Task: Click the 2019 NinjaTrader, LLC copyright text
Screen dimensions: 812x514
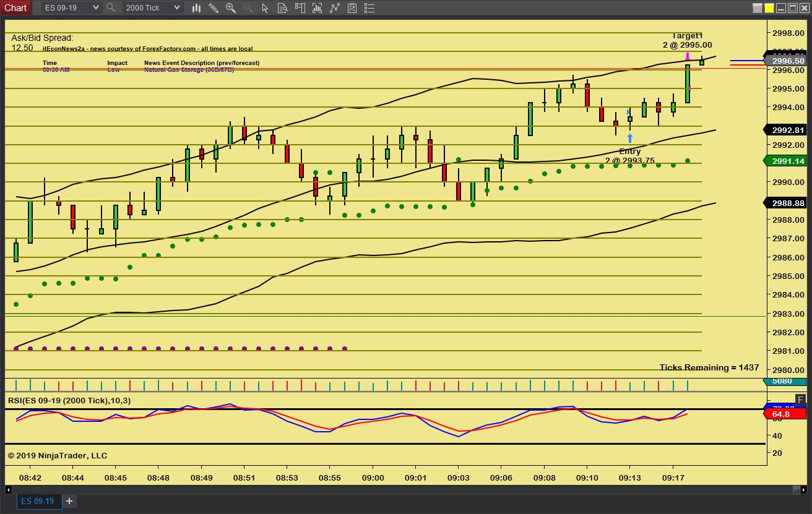Action: tap(57, 455)
